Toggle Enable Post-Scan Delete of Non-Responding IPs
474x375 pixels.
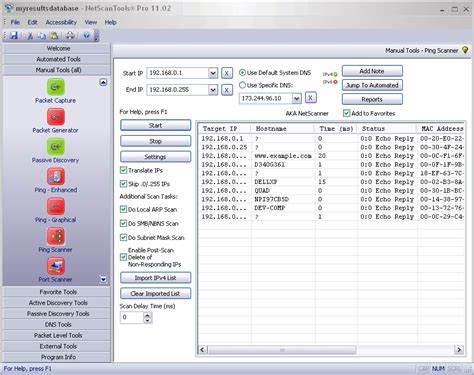[123, 257]
